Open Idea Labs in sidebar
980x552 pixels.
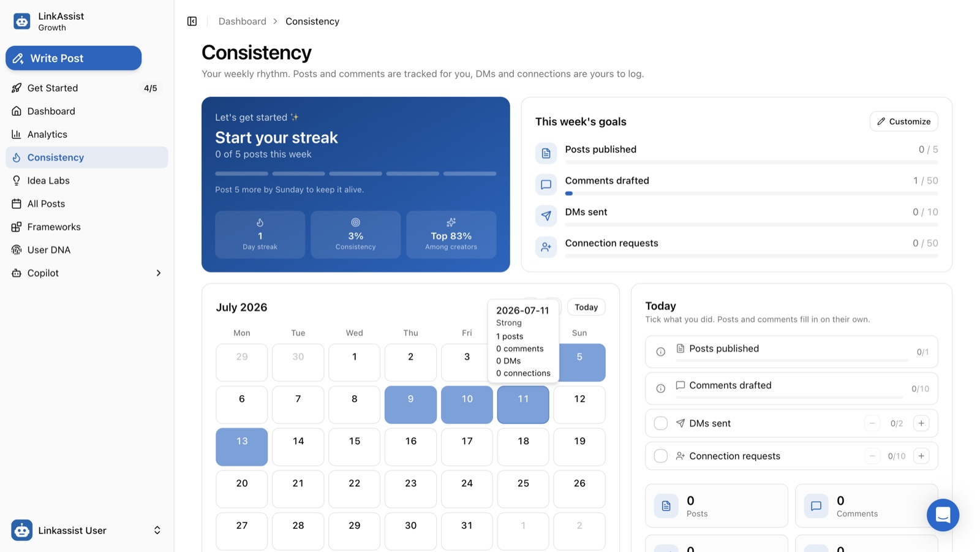point(87,181)
